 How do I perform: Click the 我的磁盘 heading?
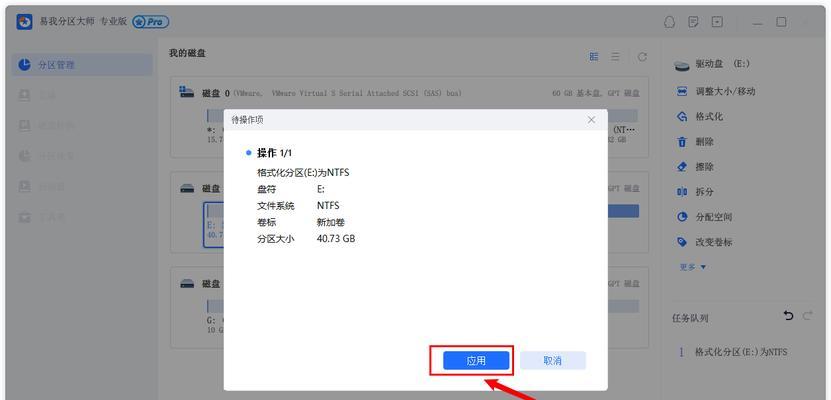coord(187,54)
